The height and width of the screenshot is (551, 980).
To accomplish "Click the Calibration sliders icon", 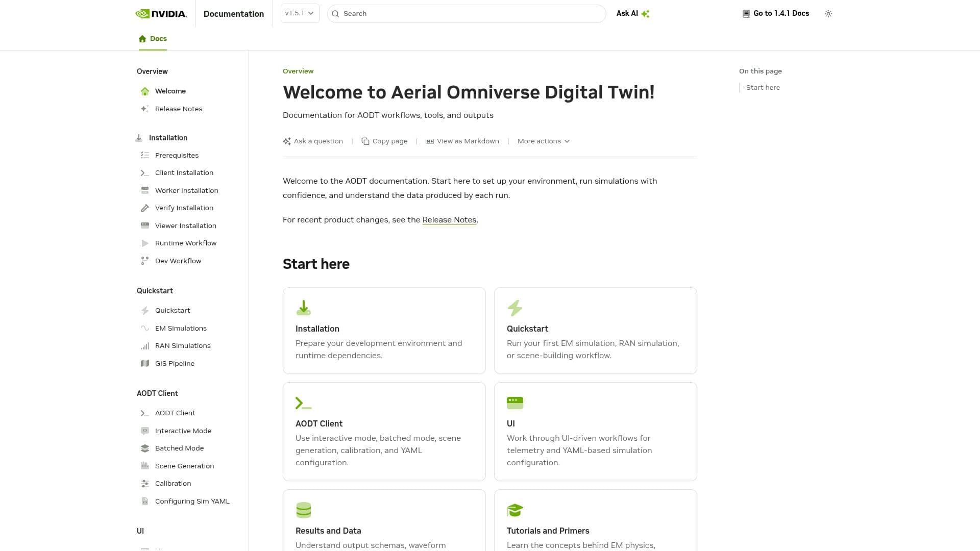I will (x=145, y=484).
